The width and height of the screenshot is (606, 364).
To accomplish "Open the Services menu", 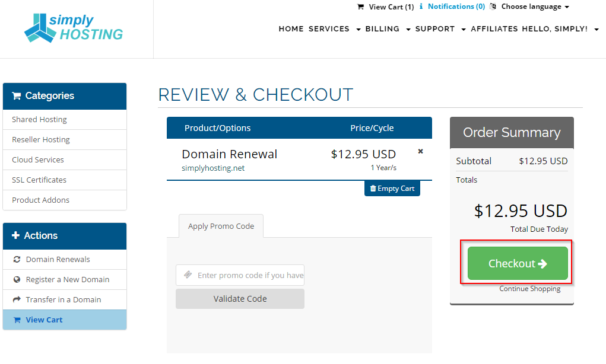I will (329, 29).
